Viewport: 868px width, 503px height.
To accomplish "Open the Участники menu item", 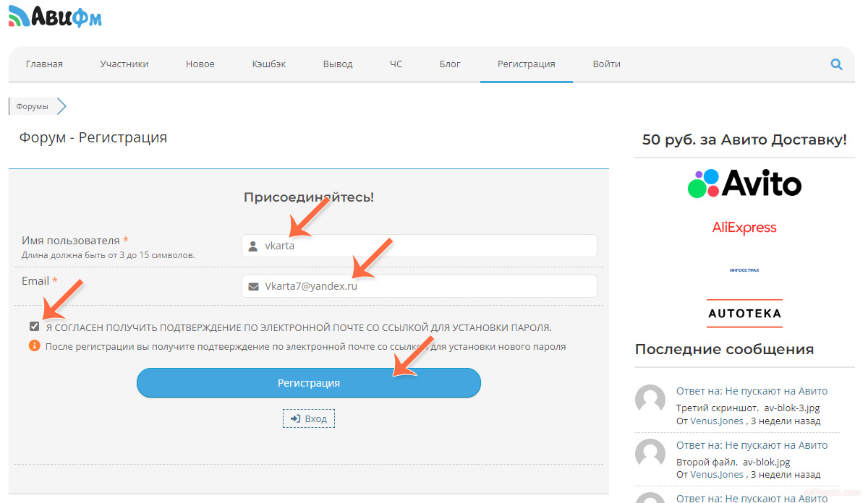I will [x=124, y=64].
